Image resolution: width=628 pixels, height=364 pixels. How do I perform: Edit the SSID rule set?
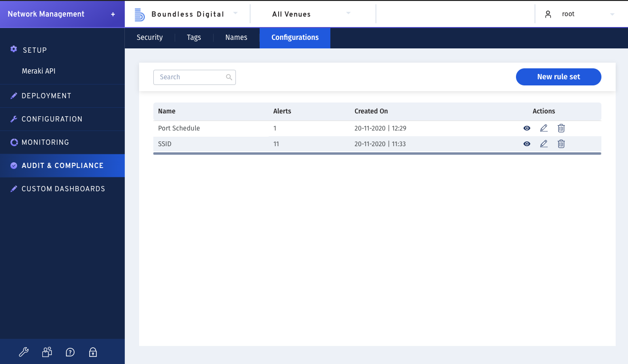click(544, 144)
